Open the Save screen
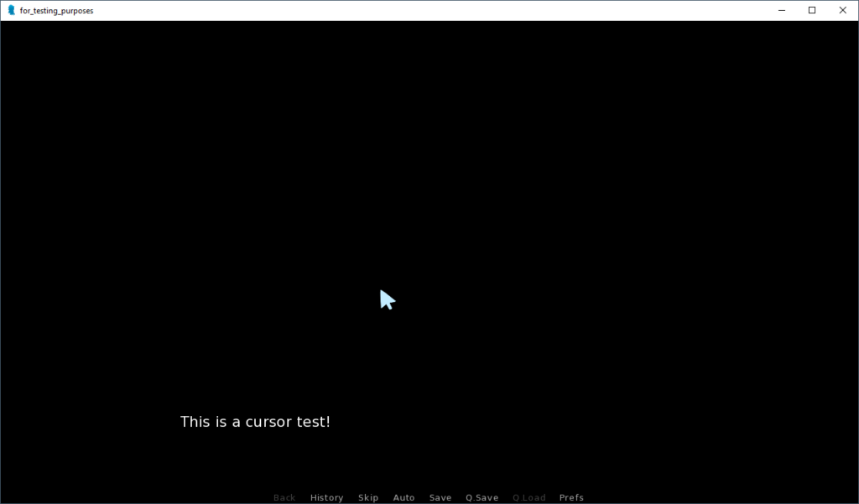 440,497
